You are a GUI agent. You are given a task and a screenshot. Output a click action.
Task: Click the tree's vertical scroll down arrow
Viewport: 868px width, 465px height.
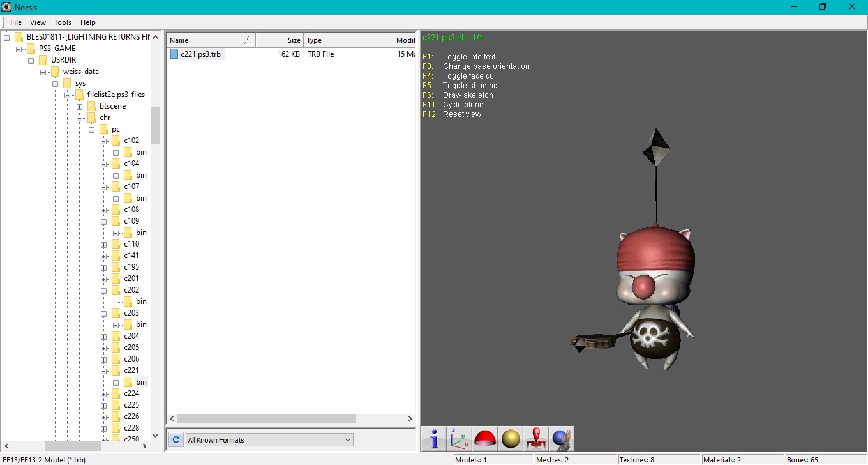[x=155, y=435]
